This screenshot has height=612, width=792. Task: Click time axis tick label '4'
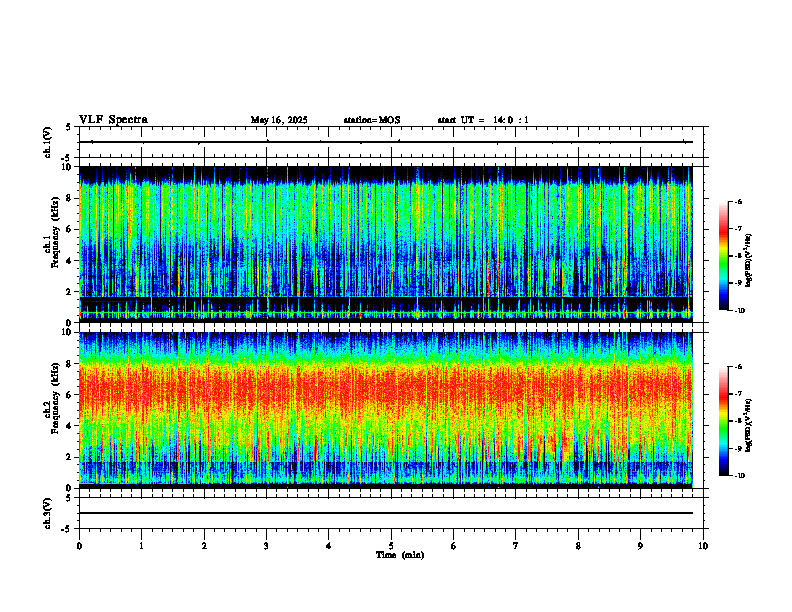(x=329, y=546)
